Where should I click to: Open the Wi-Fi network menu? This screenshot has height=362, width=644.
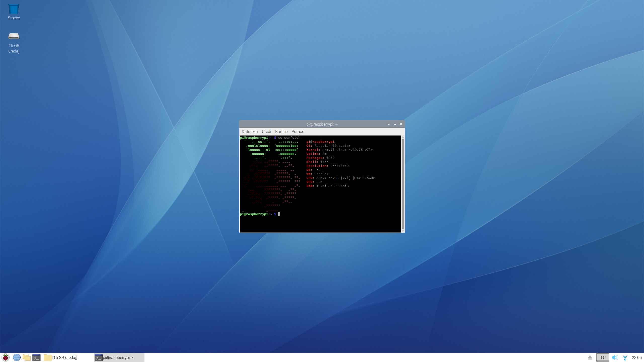pos(625,357)
